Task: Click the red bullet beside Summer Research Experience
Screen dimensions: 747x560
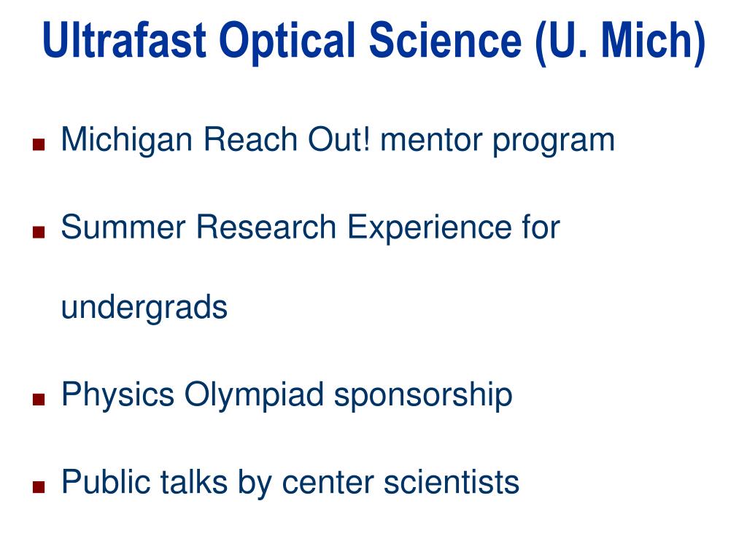Action: pyautogui.click(x=39, y=232)
